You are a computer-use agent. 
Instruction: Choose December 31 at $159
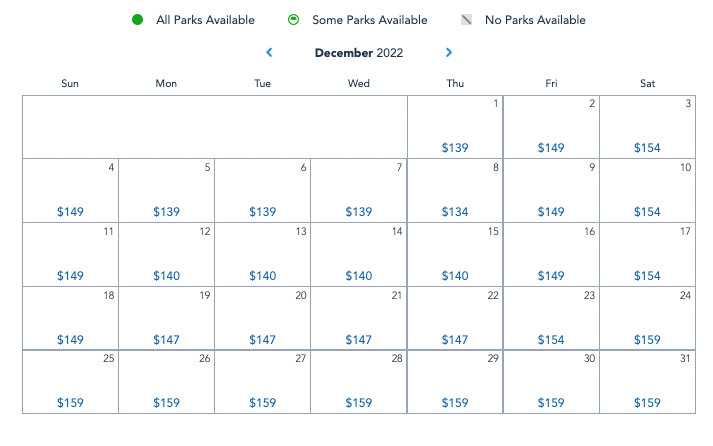point(647,382)
